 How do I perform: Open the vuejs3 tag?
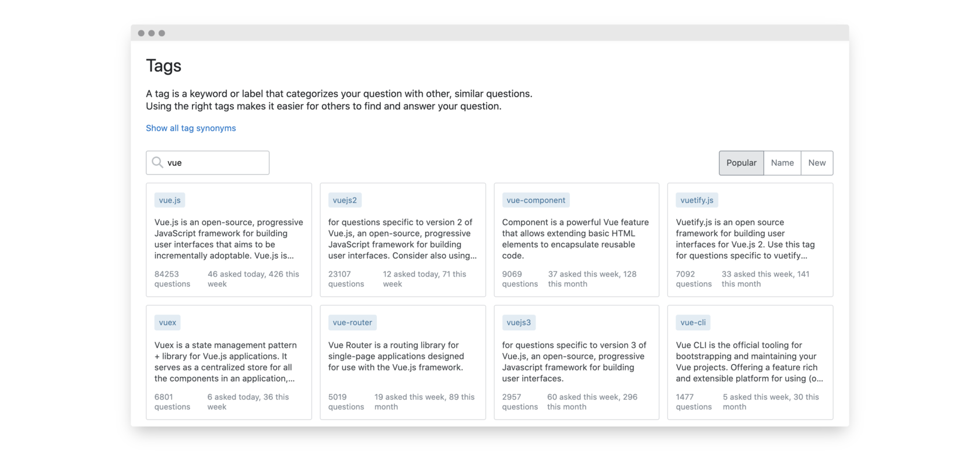pyautogui.click(x=519, y=323)
